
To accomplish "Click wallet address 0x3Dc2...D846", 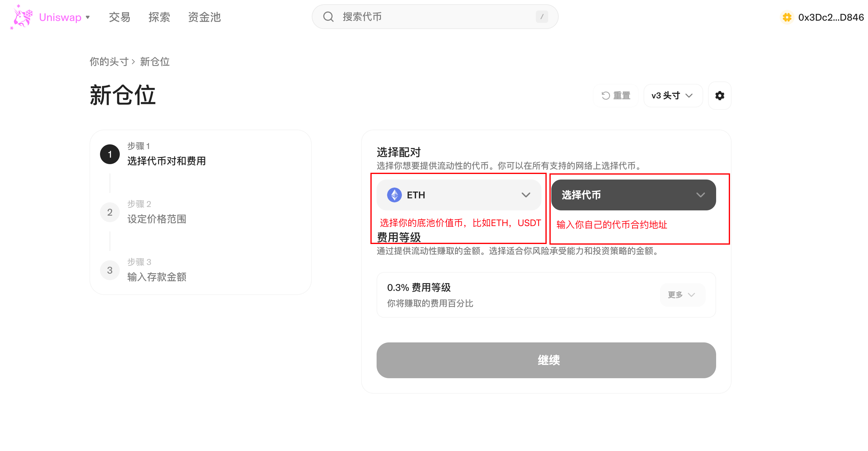I will (x=831, y=17).
